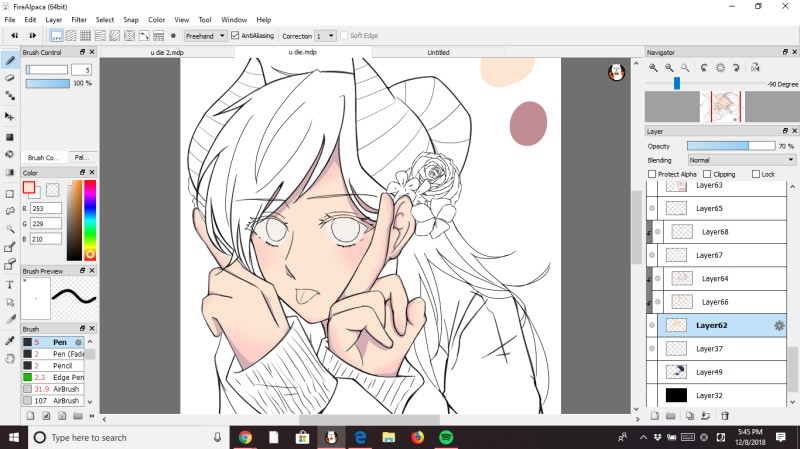Viewport: 800px width, 449px height.
Task: Open the File menu
Action: 10,19
